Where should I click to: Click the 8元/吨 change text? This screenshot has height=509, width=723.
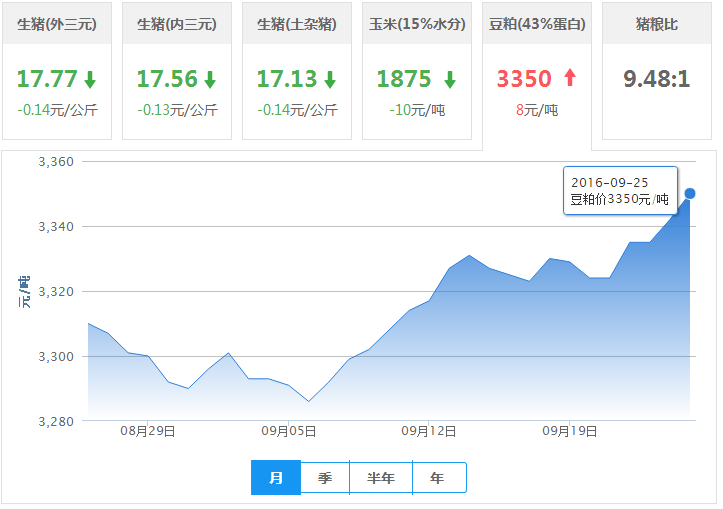coord(537,110)
